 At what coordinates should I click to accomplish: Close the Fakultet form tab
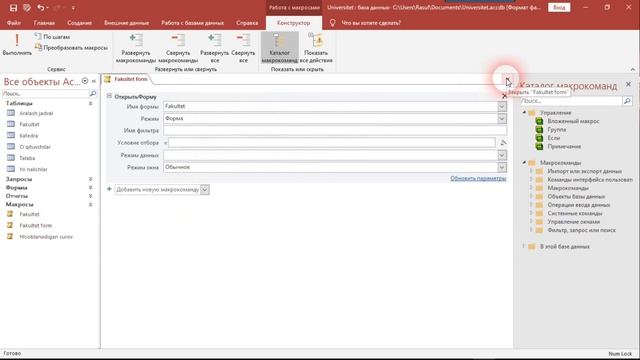(507, 80)
